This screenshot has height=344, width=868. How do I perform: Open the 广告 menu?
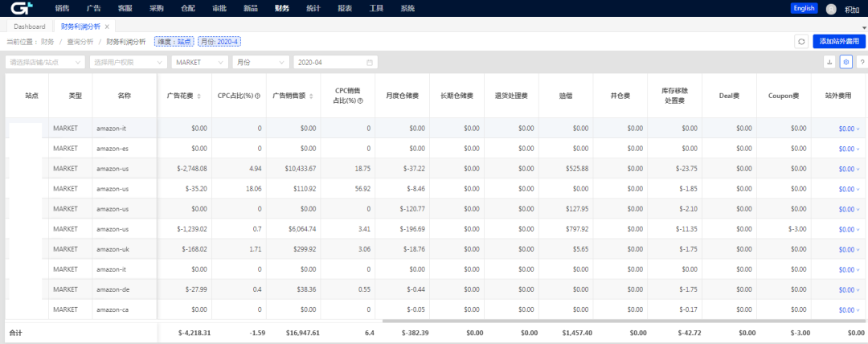coord(93,8)
